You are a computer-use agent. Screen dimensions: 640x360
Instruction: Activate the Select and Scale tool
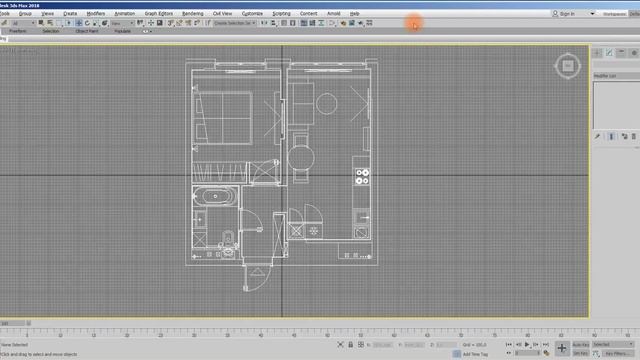point(96,23)
